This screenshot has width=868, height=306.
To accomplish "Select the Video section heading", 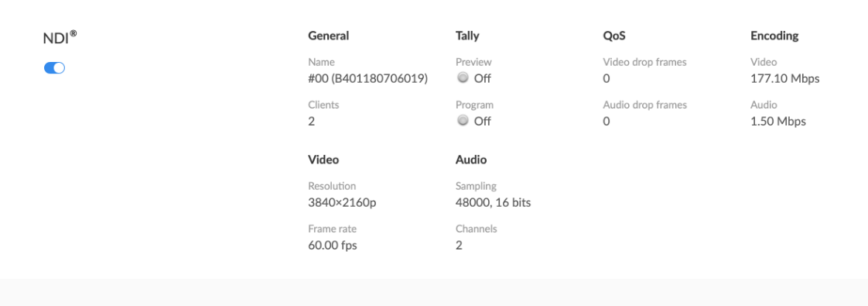I will 323,160.
